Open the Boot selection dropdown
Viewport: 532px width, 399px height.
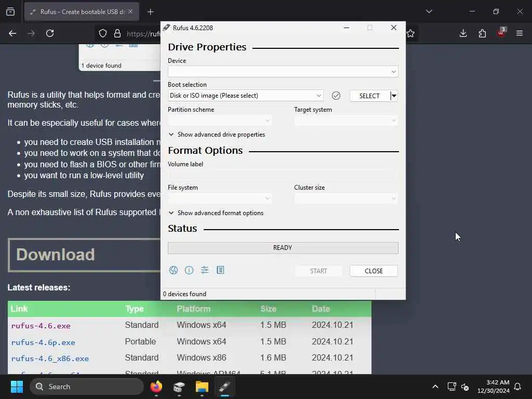245,96
